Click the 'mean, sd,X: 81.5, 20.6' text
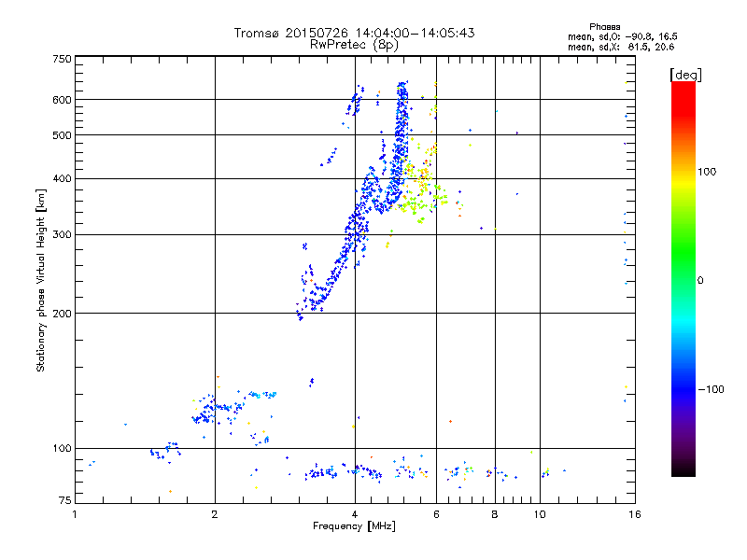The height and width of the screenshot is (560, 747). (x=621, y=47)
